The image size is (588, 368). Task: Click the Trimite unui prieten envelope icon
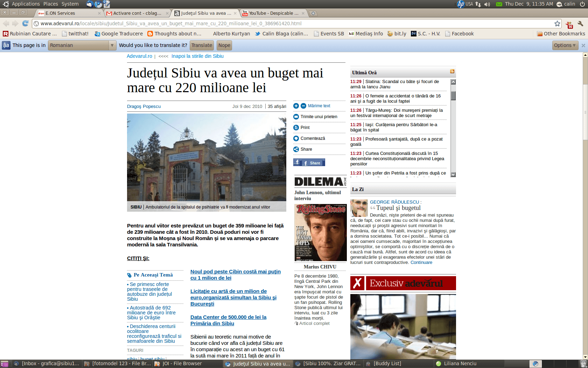(296, 116)
